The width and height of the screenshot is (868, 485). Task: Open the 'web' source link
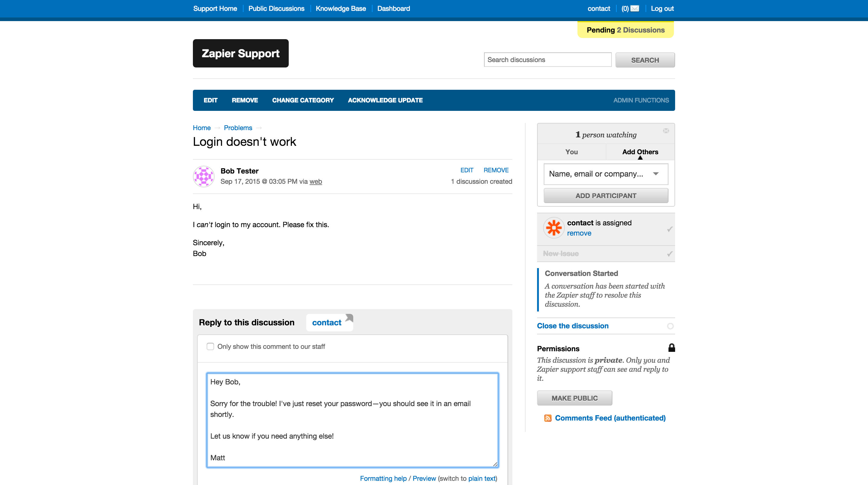[x=315, y=181]
